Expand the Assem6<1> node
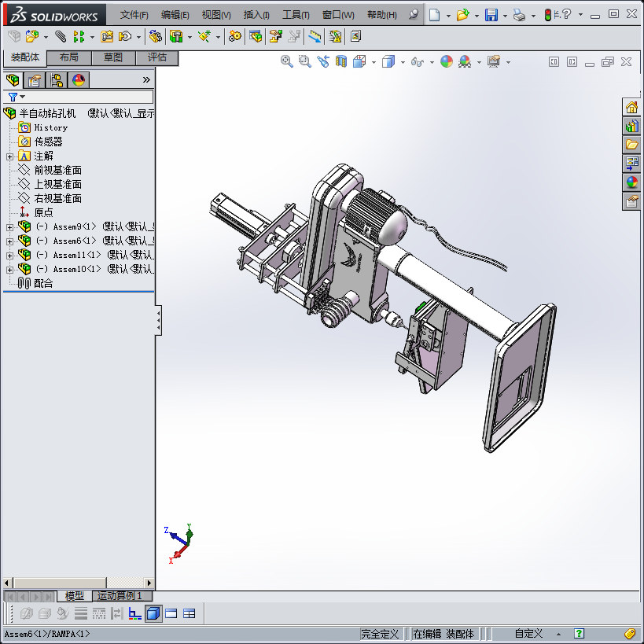The height and width of the screenshot is (644, 644). pos(10,241)
